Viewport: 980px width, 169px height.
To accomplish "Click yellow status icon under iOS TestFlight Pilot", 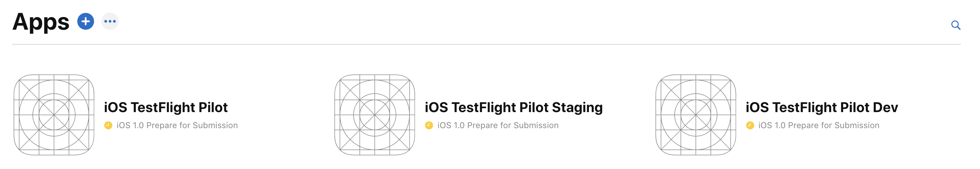I will tap(108, 125).
